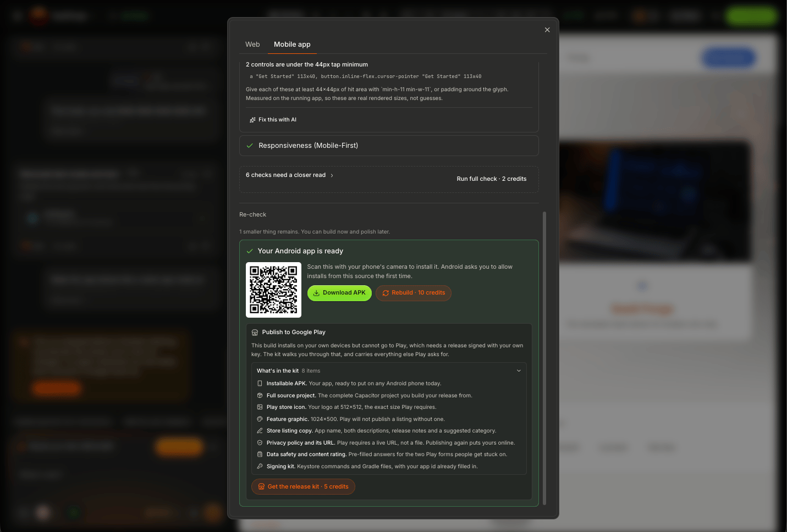Click the phone icon beside Installable APK
The height and width of the screenshot is (532, 787).
click(260, 384)
